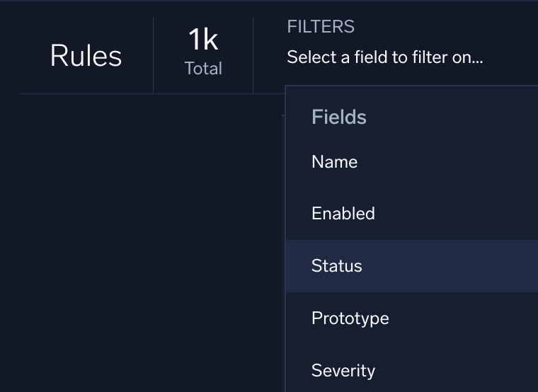Filter rules by Status
This screenshot has width=538, height=392.
pos(336,266)
